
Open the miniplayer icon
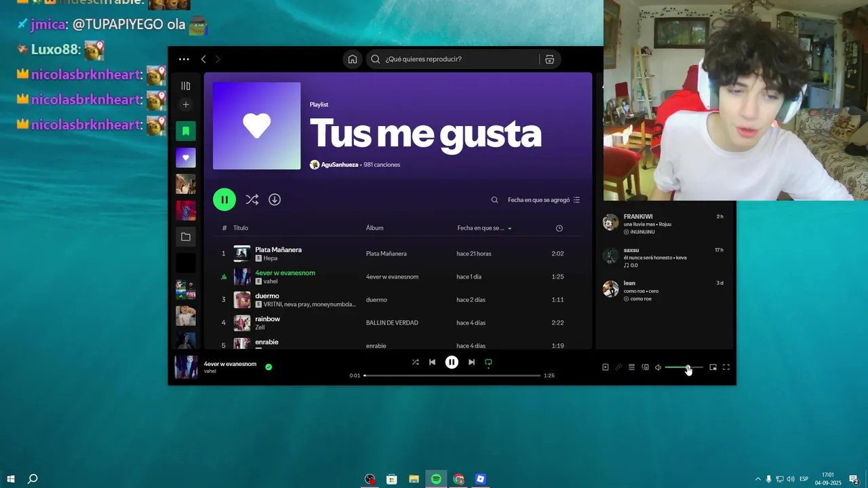[x=713, y=367]
